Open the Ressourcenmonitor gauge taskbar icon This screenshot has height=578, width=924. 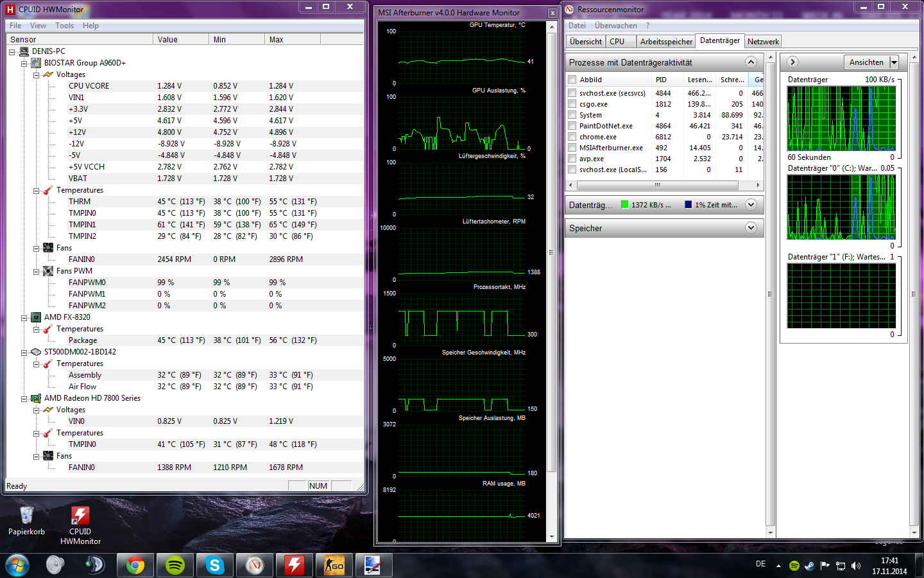click(255, 565)
